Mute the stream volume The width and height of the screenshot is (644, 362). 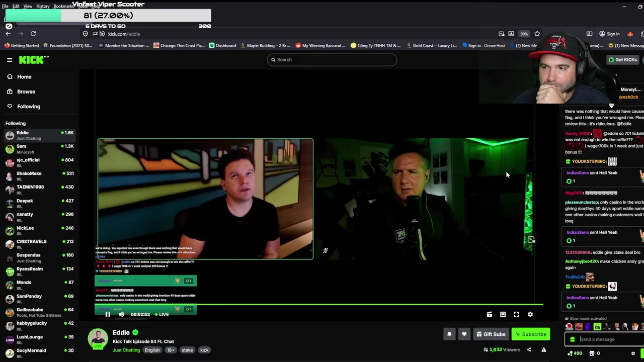[x=121, y=314]
